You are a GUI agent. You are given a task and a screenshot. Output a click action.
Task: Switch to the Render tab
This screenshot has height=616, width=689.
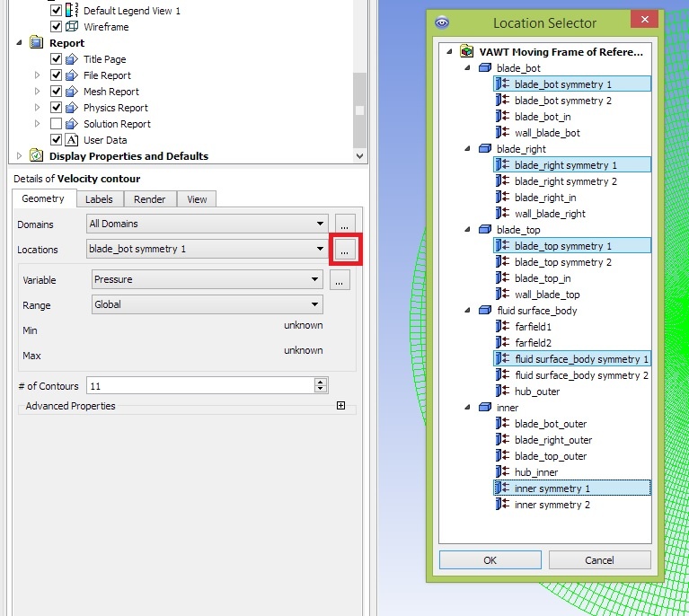150,199
